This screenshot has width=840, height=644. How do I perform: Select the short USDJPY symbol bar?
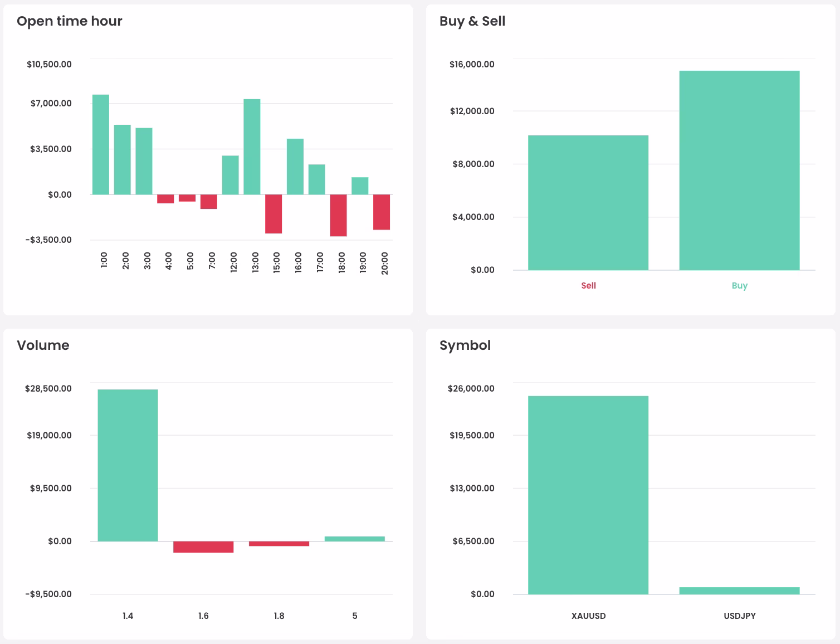point(740,591)
